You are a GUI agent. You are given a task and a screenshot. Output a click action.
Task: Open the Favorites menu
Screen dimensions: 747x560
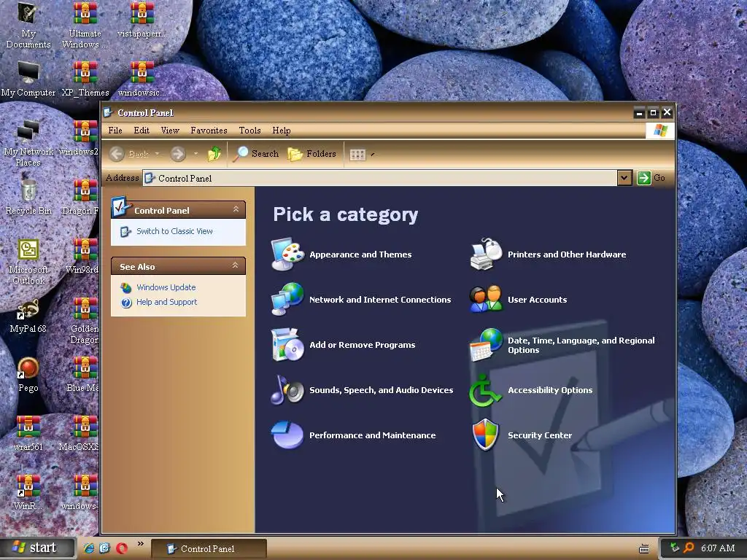(x=209, y=130)
